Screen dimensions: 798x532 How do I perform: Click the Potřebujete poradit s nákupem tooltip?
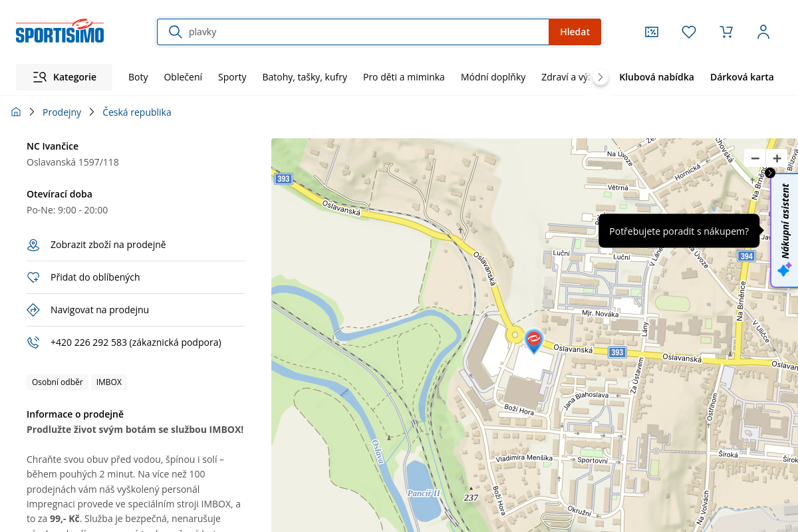(679, 231)
